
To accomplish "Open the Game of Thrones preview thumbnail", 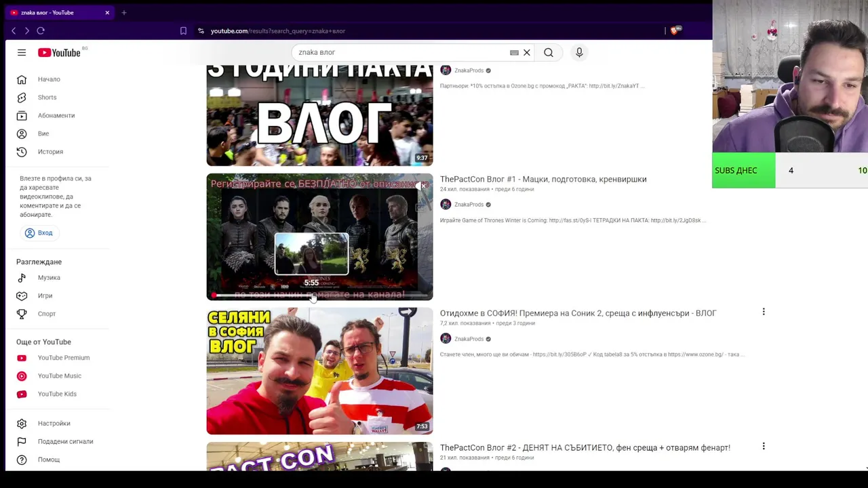I will tap(319, 237).
